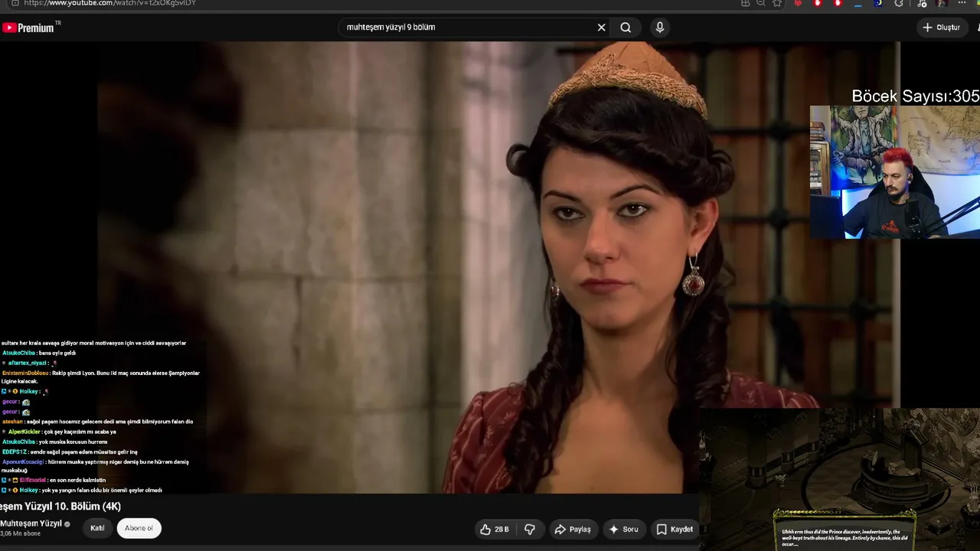Screen dimensions: 980x551
Task: Open YouTube Premium home logo
Action: [x=28, y=28]
